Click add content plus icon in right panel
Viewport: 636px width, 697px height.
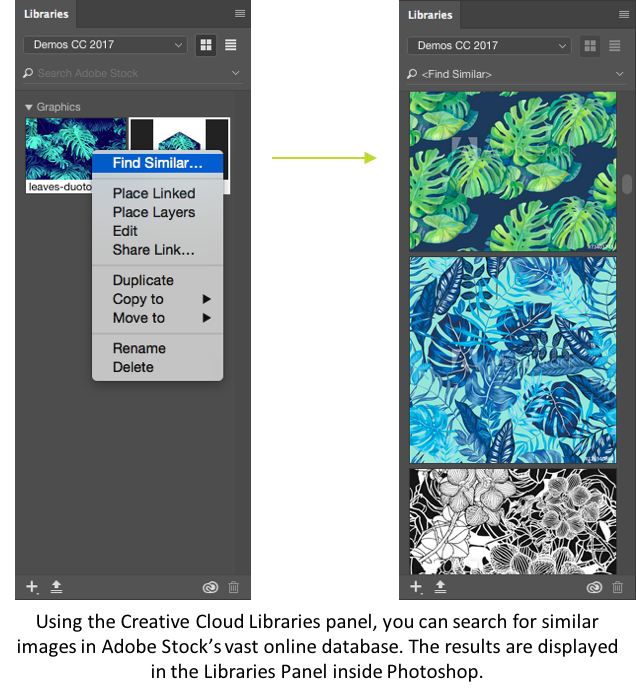pyautogui.click(x=416, y=587)
